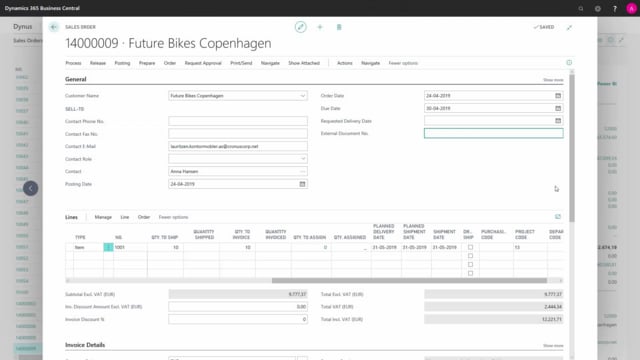Screen dimensions: 640x360
Task: Click Fewer options in the action bar
Action: point(403,63)
